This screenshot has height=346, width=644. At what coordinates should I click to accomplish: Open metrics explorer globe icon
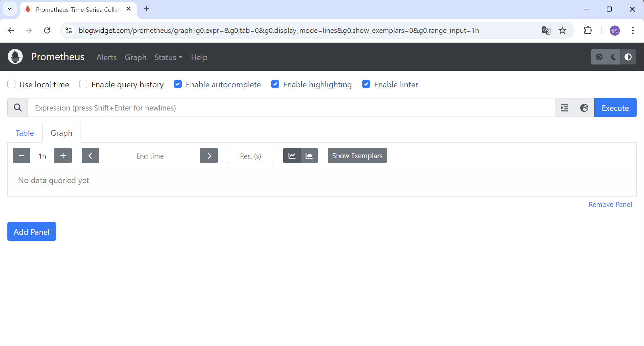click(x=584, y=108)
